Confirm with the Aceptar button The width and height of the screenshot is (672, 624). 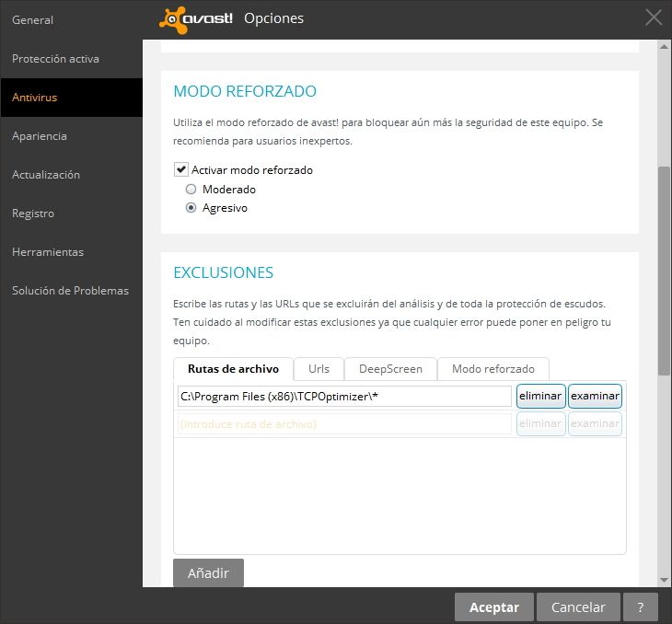[494, 607]
